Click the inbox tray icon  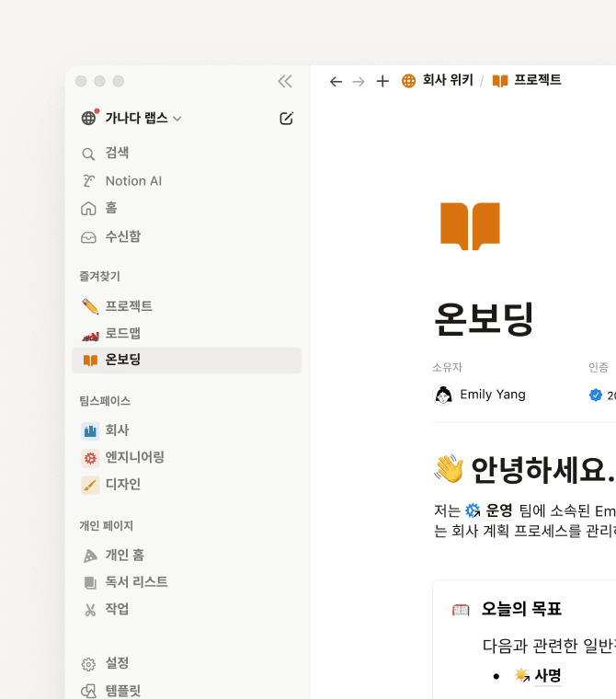coord(88,237)
